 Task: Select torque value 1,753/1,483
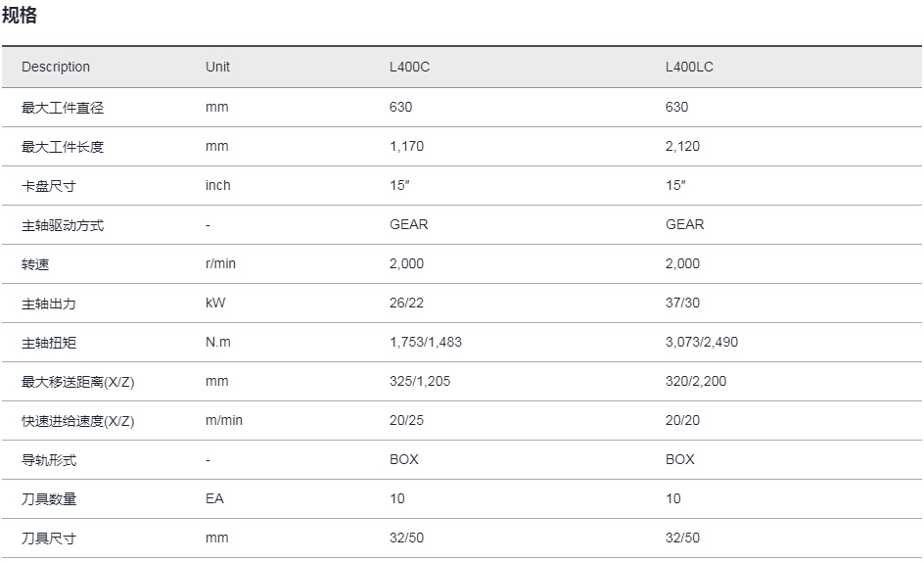426,342
